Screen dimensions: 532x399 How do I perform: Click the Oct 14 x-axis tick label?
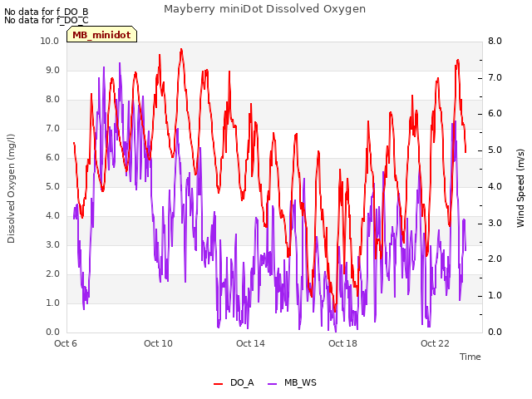click(250, 343)
